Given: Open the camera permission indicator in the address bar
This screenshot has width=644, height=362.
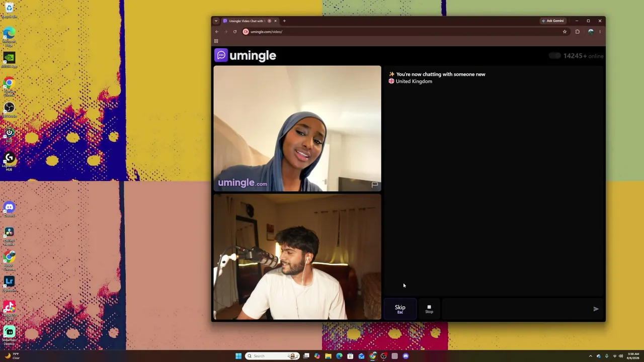Looking at the screenshot, I should (x=246, y=32).
